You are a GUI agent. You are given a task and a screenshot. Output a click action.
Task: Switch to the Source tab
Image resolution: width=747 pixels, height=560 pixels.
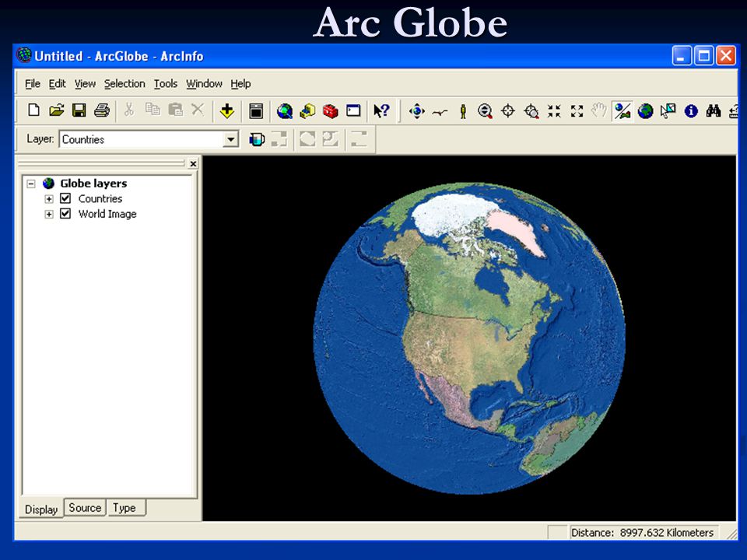click(85, 508)
